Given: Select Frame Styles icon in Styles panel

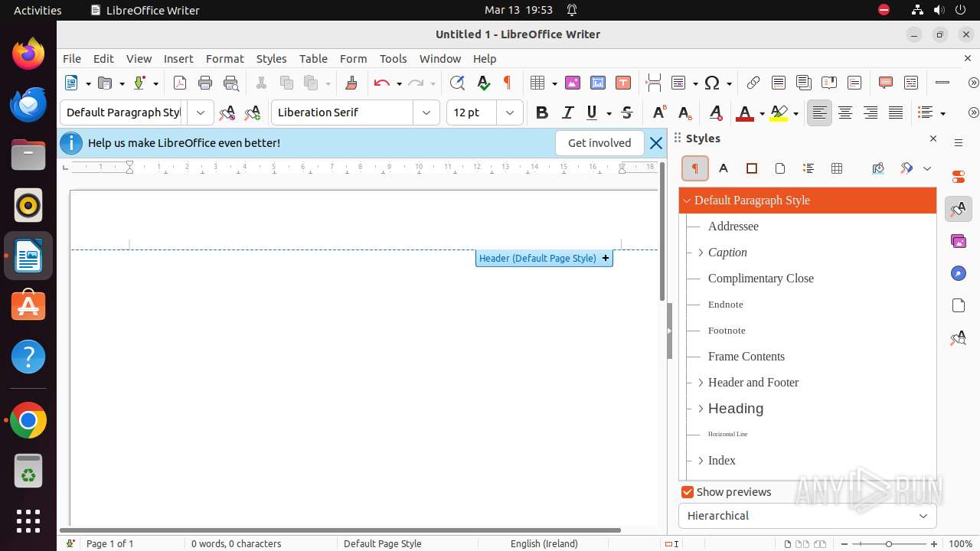Looking at the screenshot, I should 752,168.
